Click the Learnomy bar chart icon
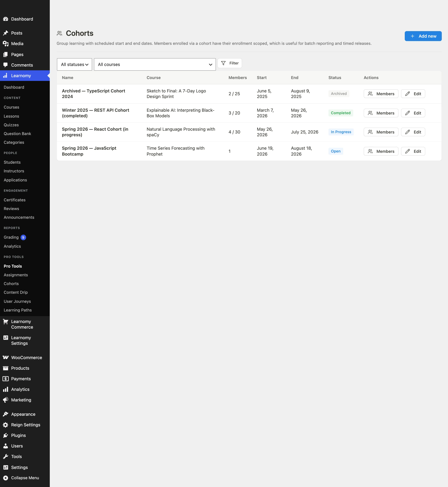The height and width of the screenshot is (487, 448). (6, 76)
